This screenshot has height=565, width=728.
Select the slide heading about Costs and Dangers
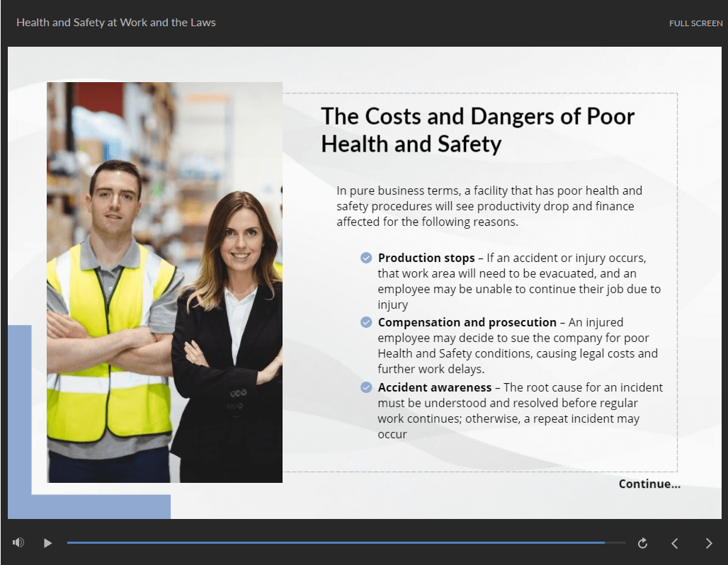[477, 130]
